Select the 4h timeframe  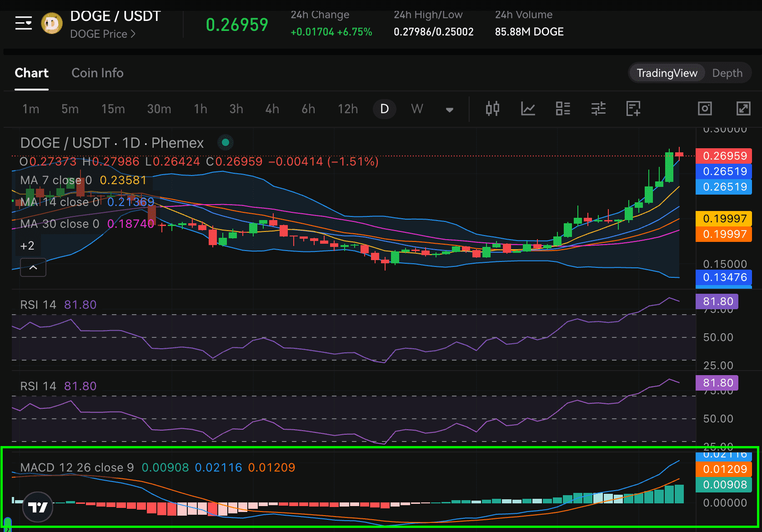(x=272, y=109)
